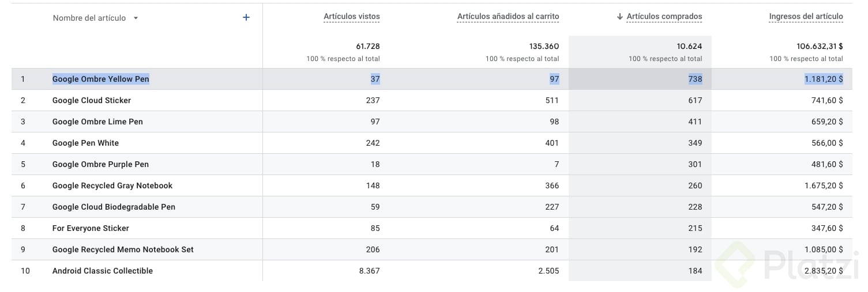Open the Nombre del artículo dropdown
868x292 pixels.
tap(136, 18)
